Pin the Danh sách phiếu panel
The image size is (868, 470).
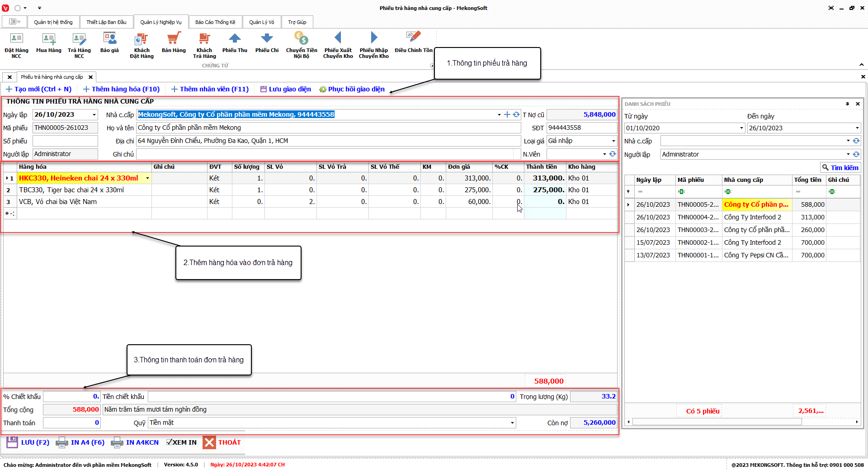847,104
